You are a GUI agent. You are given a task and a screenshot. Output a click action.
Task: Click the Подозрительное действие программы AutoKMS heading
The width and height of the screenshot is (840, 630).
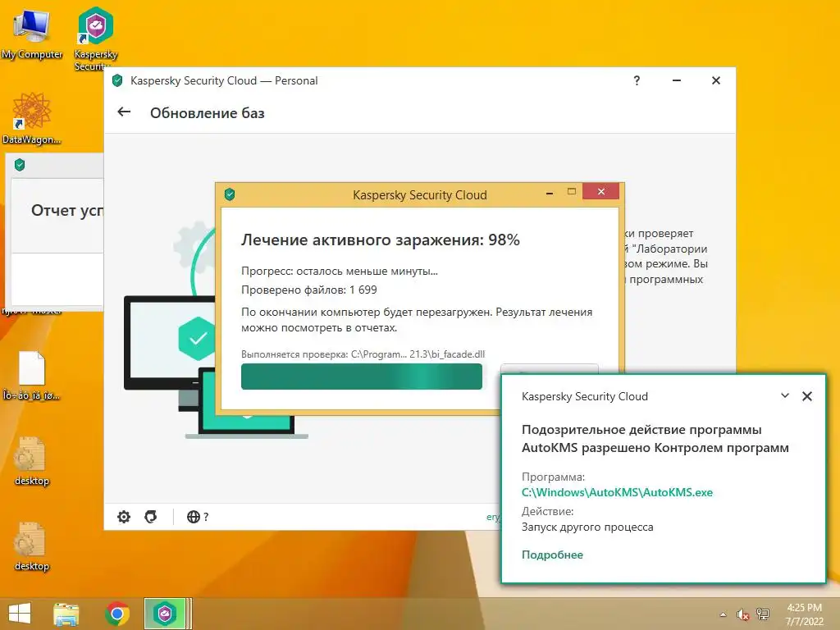coord(655,438)
